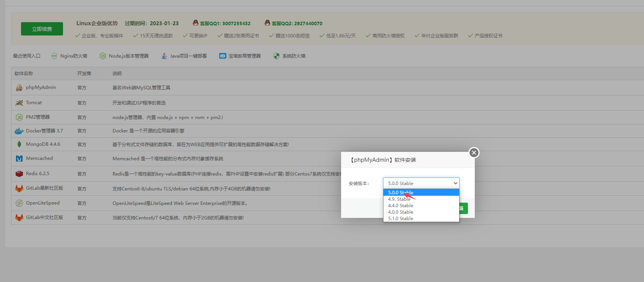The width and height of the screenshot is (644, 282).
Task: Choose 4.4.0 Stable in version list
Action: pos(421,205)
